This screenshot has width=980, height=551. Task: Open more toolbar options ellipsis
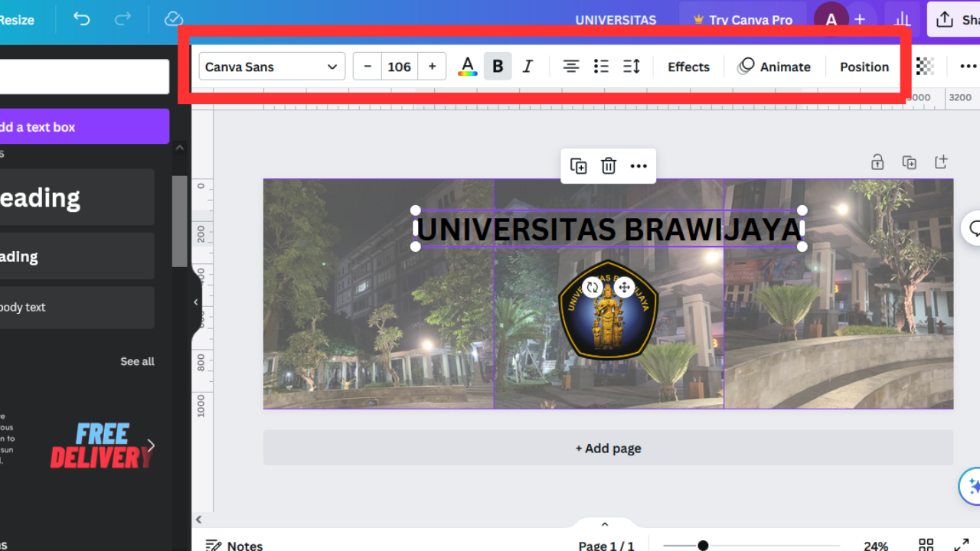969,67
